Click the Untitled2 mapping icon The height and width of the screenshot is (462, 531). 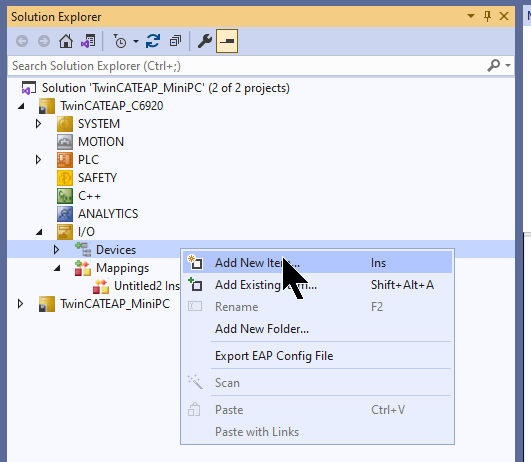click(x=101, y=286)
